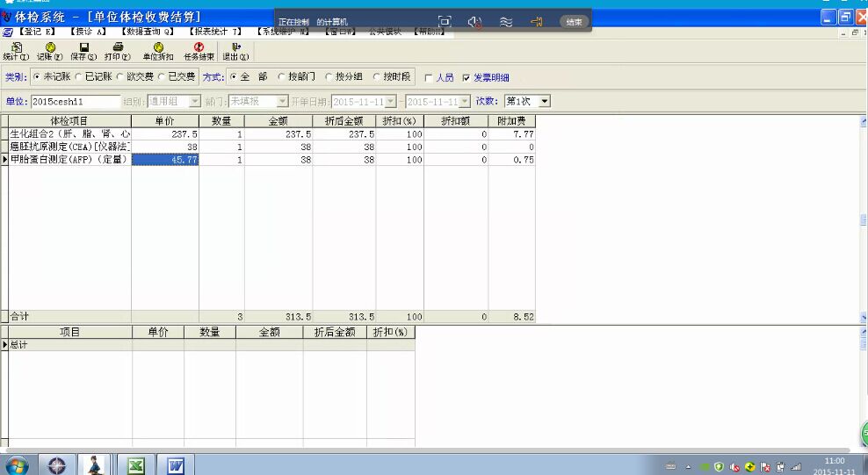
Task: Switch to the 体检系统 app on the taskbar
Action: 95,465
